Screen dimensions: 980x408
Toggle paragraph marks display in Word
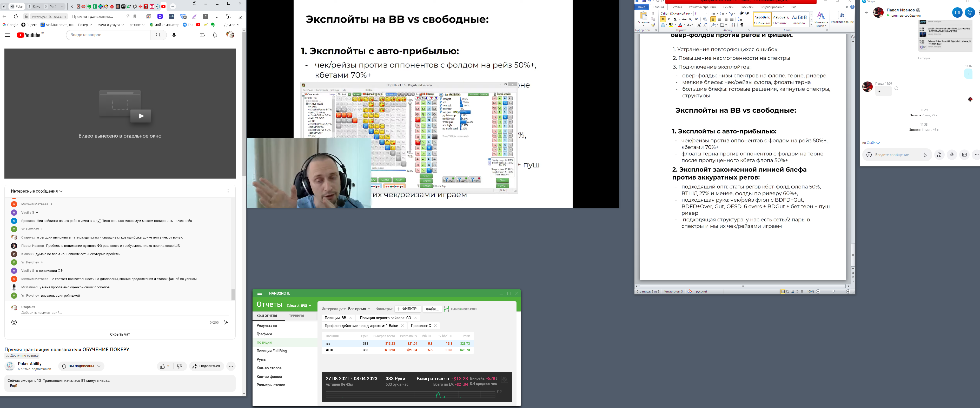pos(742,25)
